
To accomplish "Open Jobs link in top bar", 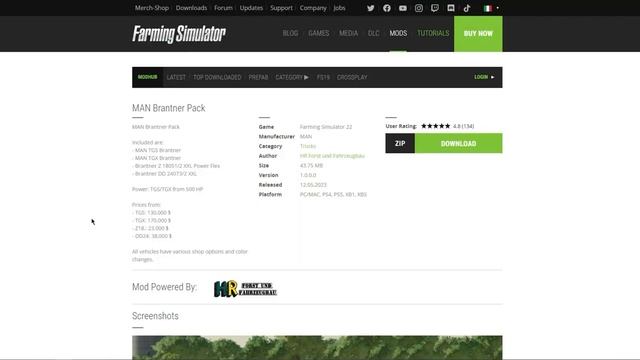I will 339,8.
